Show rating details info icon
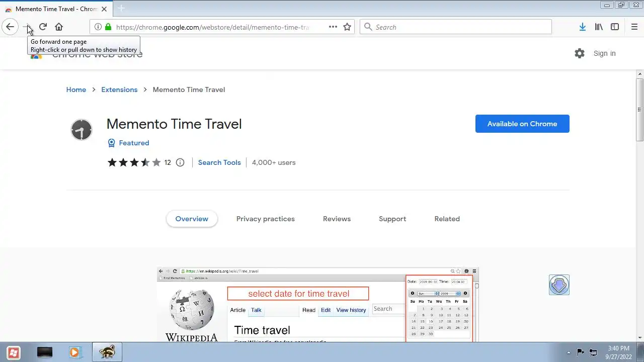 [x=180, y=162]
